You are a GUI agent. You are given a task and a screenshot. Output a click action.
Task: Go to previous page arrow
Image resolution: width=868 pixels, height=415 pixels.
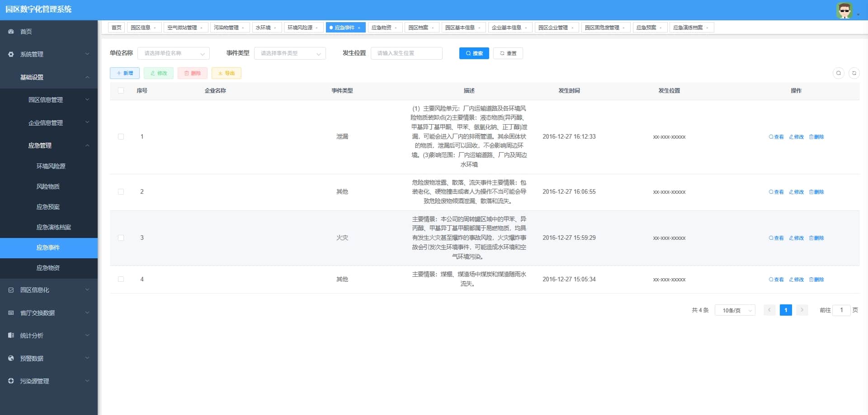click(x=769, y=310)
